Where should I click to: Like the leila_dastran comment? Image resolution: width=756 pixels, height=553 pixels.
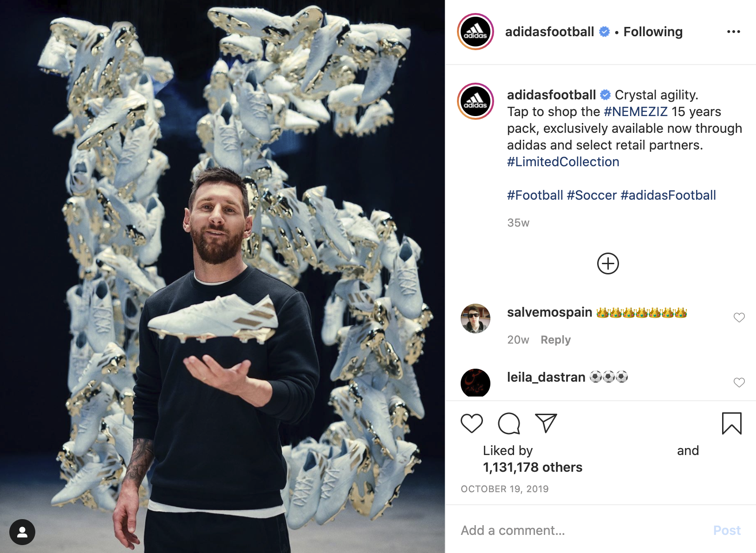click(x=739, y=383)
